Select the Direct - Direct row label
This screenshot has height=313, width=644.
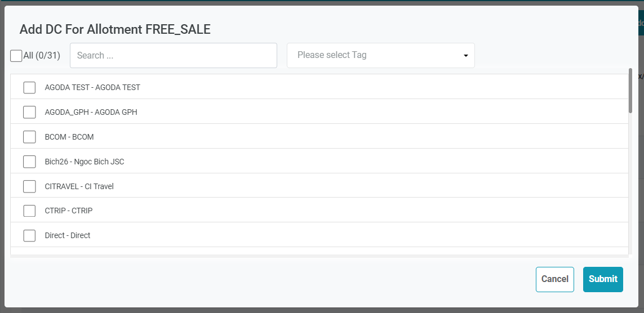(x=68, y=235)
